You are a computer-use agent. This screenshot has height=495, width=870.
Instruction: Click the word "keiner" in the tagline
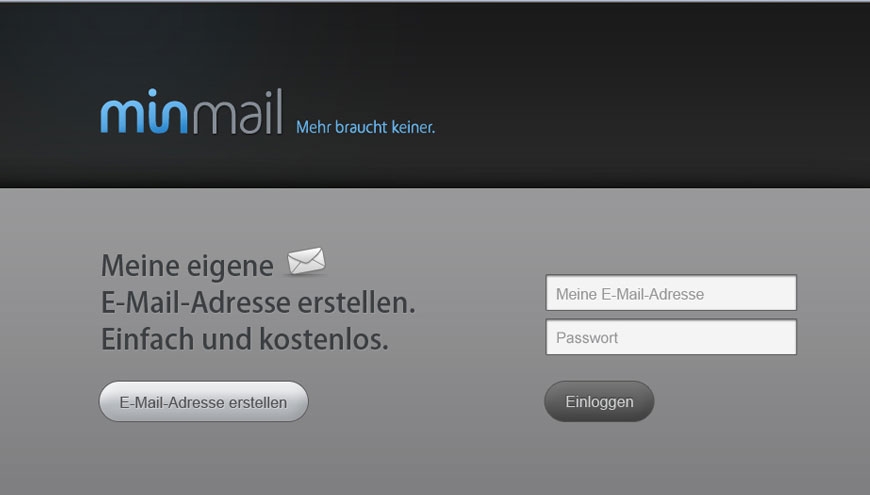point(412,127)
